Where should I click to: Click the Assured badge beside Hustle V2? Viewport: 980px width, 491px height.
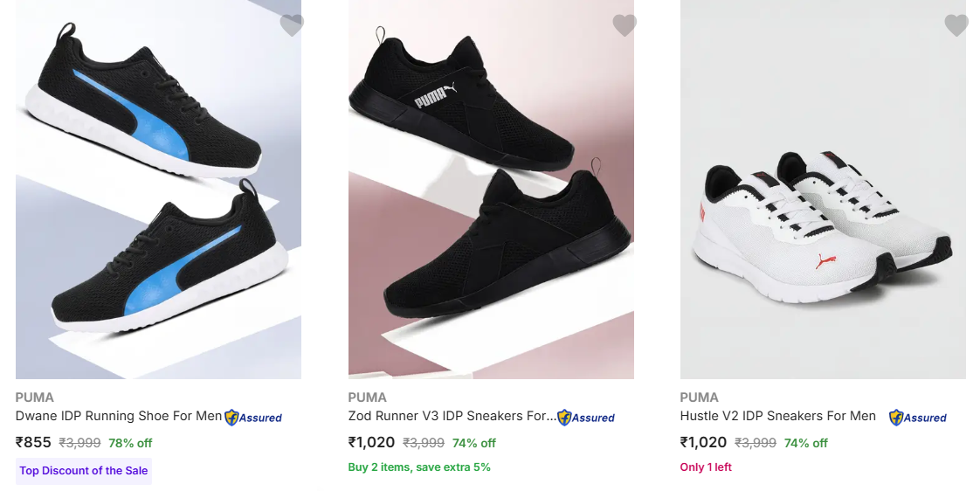(x=918, y=418)
